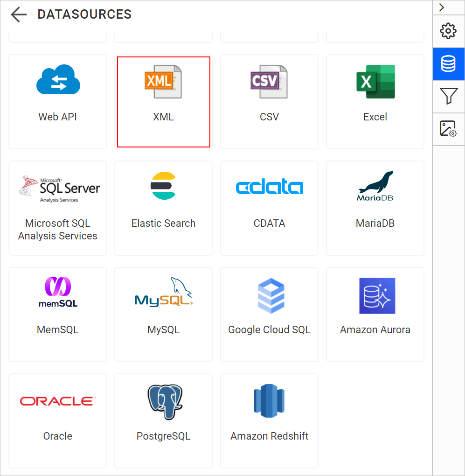Viewport: 465px width, 476px height.
Task: Open the settings gear panel
Action: click(448, 31)
